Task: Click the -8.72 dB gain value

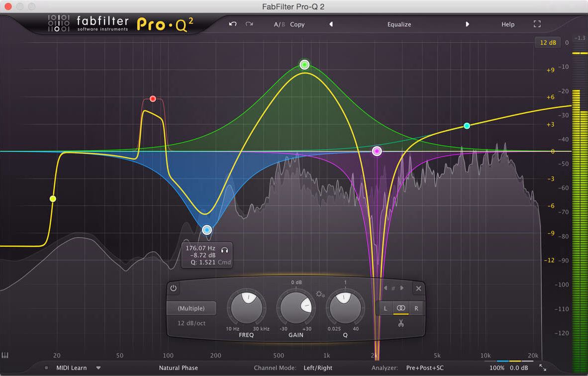Action: 203,255
